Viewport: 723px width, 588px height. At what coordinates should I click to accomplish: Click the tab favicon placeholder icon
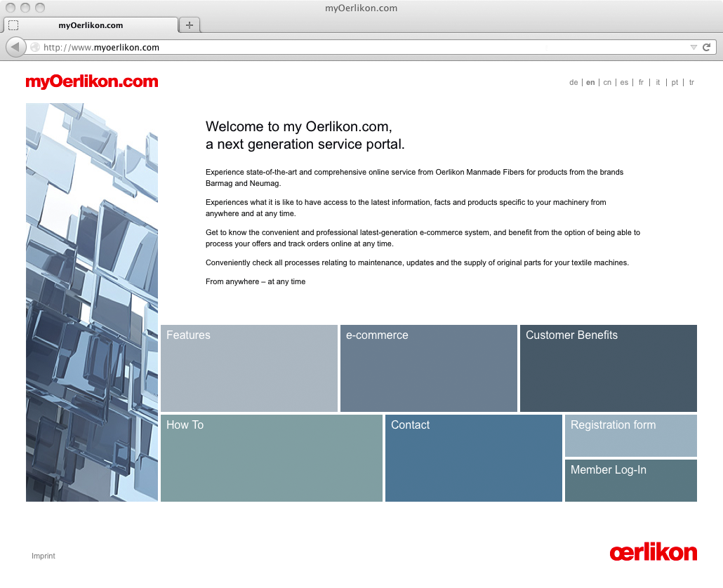point(13,25)
